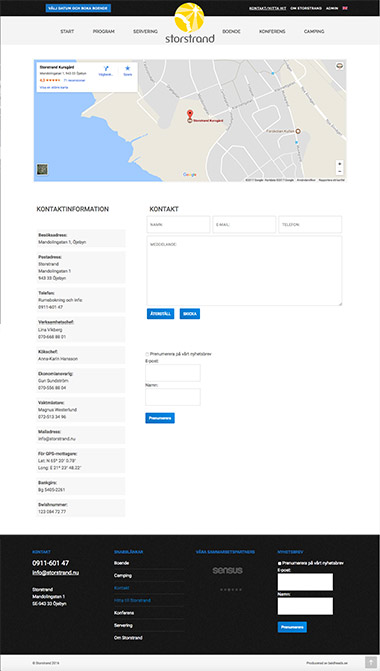Click the map directions (Vägbeskrivning) icon
380x671 pixels.
click(106, 68)
